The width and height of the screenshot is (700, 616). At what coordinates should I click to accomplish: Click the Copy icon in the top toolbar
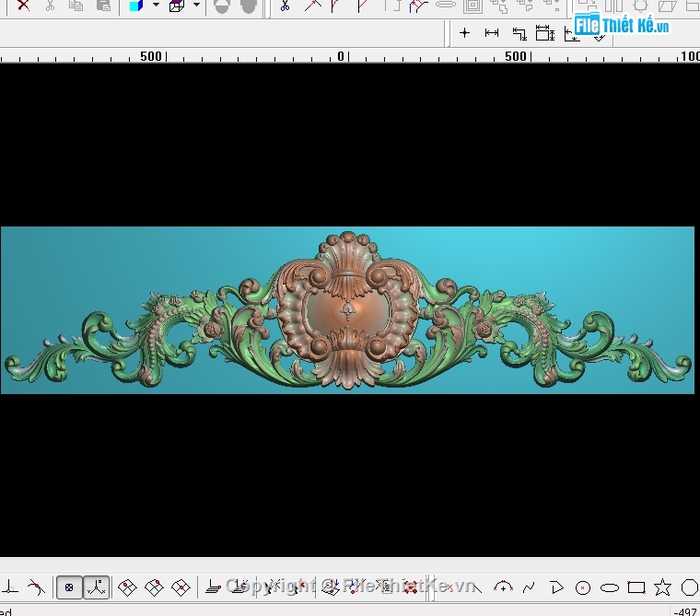point(76,6)
